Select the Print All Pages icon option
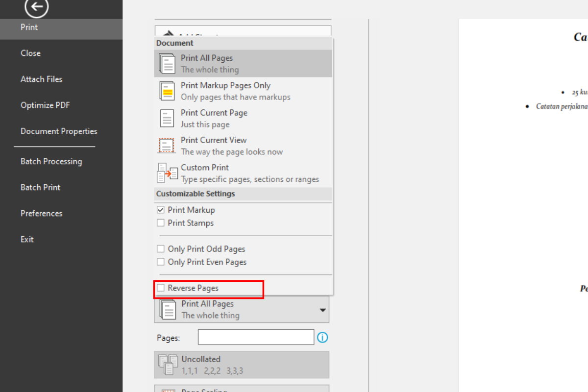This screenshot has height=392, width=588. pos(167,64)
